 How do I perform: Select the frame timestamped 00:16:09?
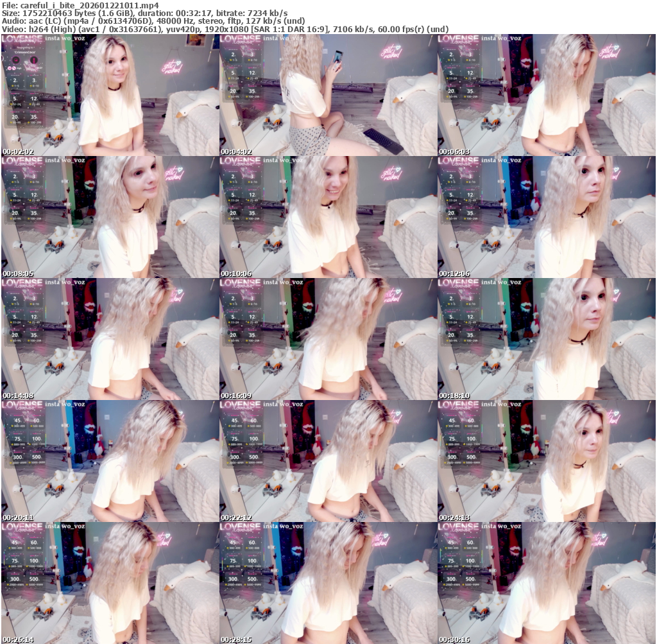pos(328,339)
